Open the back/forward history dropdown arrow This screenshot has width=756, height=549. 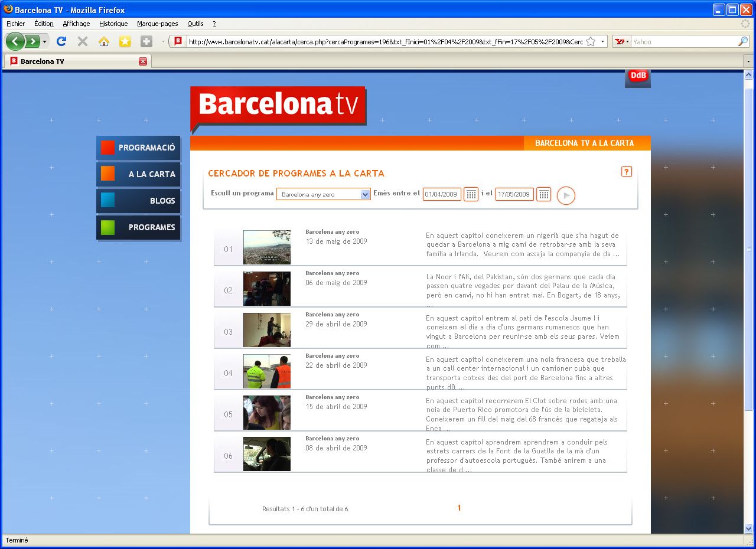click(x=44, y=42)
